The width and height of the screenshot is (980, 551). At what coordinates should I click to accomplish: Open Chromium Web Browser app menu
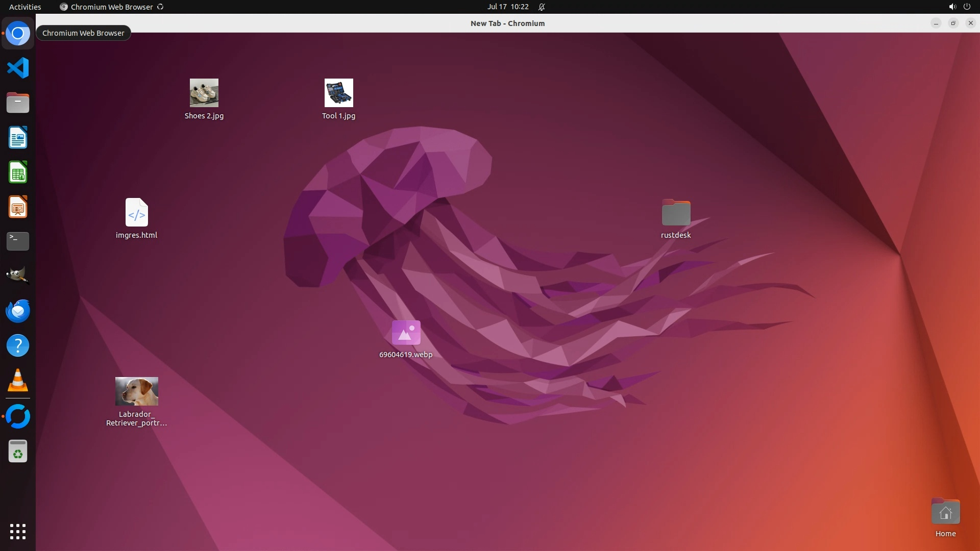[x=111, y=7]
